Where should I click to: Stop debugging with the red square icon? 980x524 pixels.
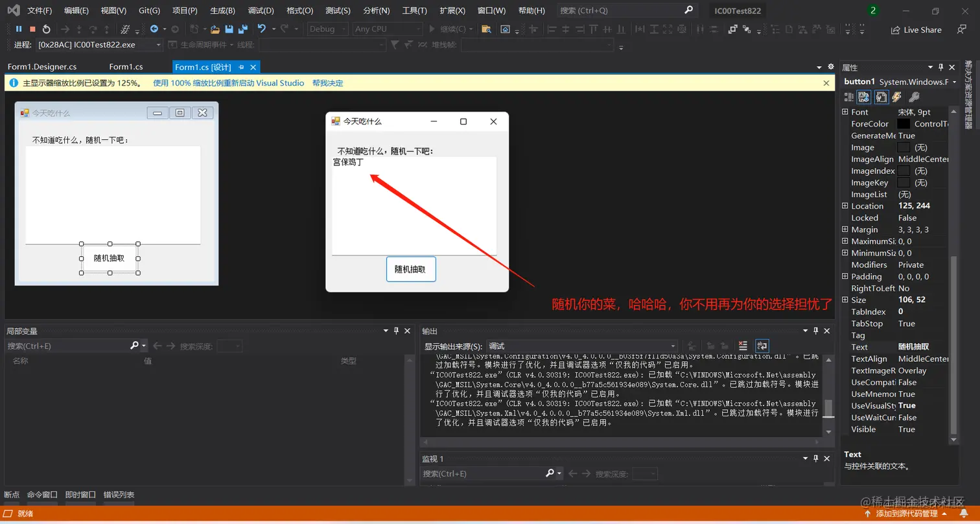32,29
